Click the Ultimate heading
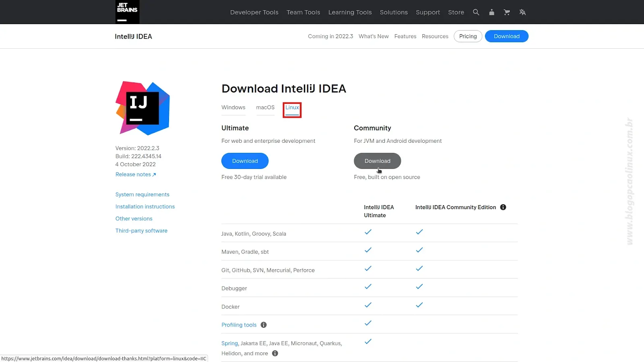 pos(235,128)
